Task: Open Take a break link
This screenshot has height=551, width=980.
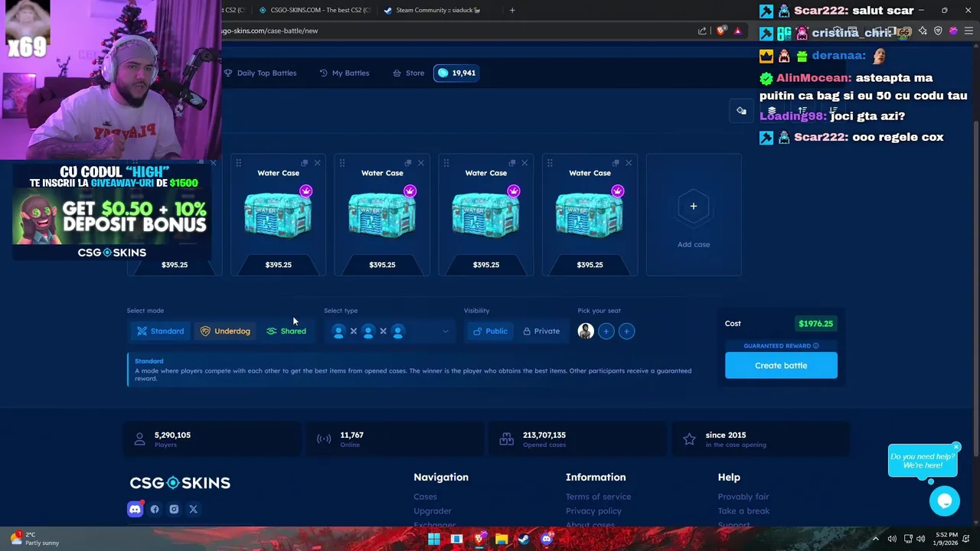Action: coord(743,511)
